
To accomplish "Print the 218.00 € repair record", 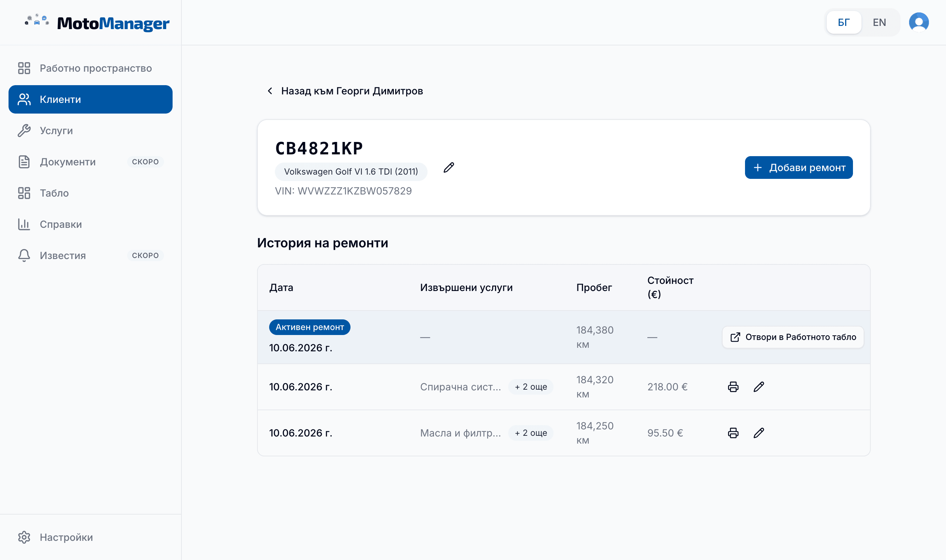I will [x=733, y=387].
